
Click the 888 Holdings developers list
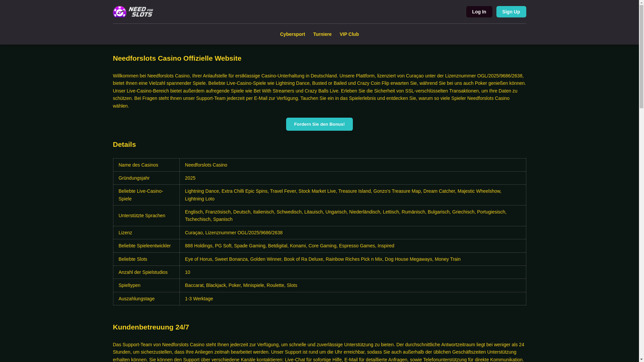pyautogui.click(x=353, y=246)
